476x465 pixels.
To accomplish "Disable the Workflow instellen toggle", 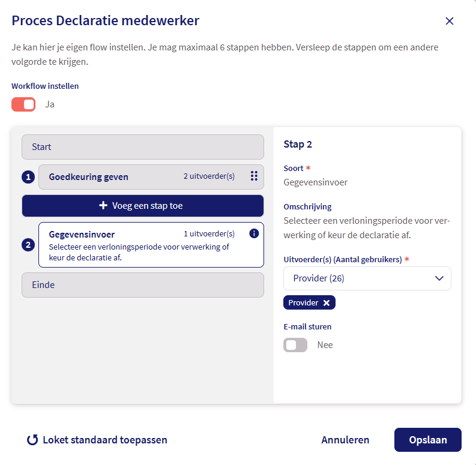I will (23, 104).
